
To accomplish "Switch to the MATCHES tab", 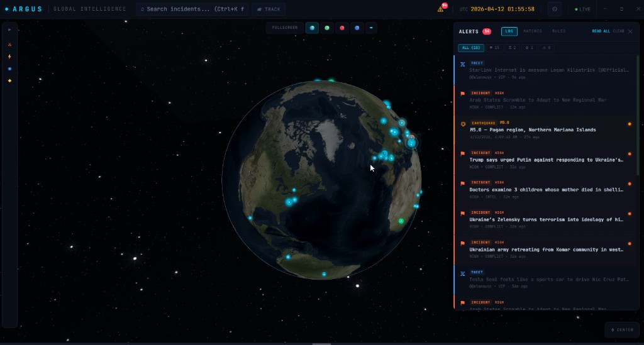I will [x=533, y=31].
